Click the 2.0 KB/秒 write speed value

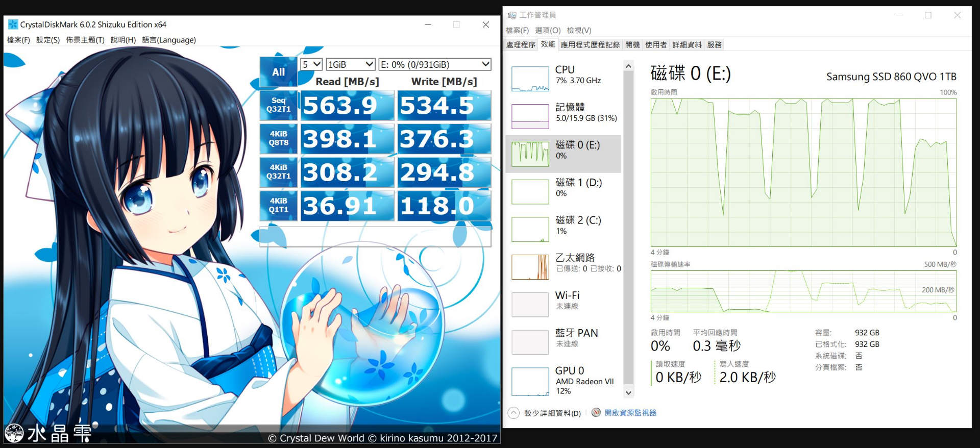click(x=748, y=377)
